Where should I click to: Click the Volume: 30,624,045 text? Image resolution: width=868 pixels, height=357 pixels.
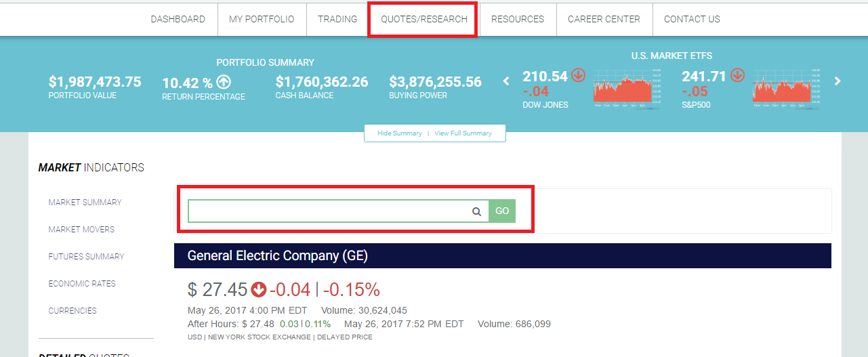[364, 311]
